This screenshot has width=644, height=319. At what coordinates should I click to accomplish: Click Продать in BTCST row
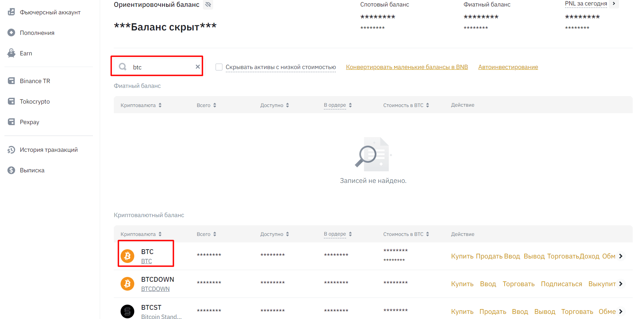[x=493, y=311]
